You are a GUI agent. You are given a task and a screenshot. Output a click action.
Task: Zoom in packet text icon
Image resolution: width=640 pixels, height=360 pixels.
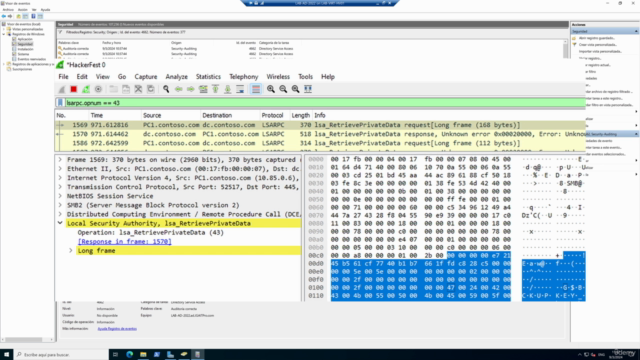271,89
